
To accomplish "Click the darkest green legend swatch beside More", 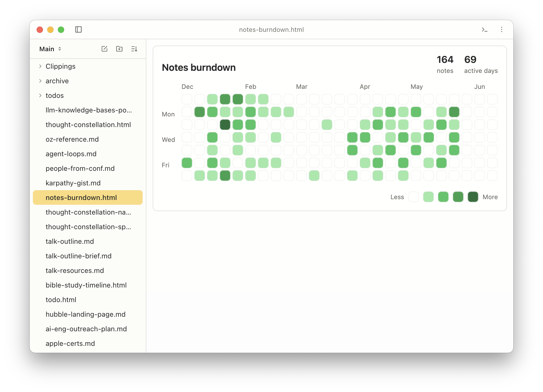I will 473,197.
